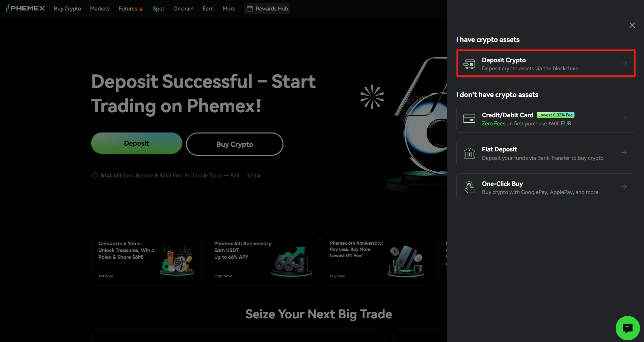The height and width of the screenshot is (342, 644).
Task: Select the Fiat Deposit bank icon
Action: pyautogui.click(x=469, y=153)
